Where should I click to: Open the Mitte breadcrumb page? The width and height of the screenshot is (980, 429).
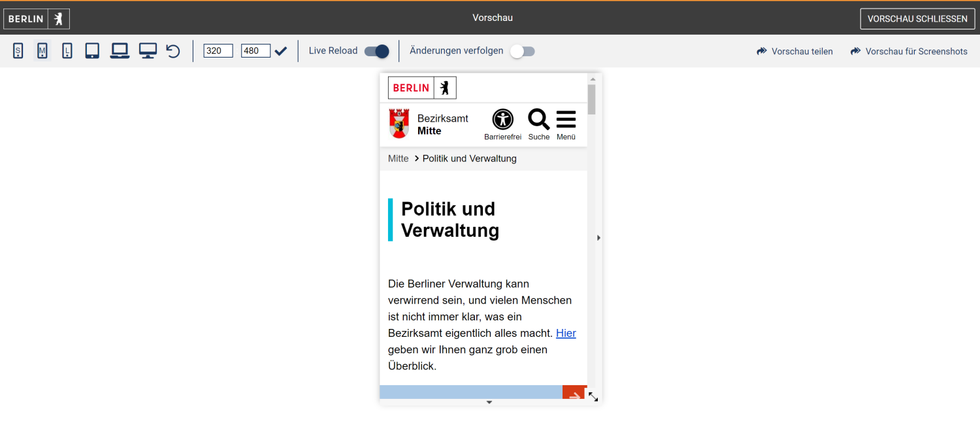398,158
